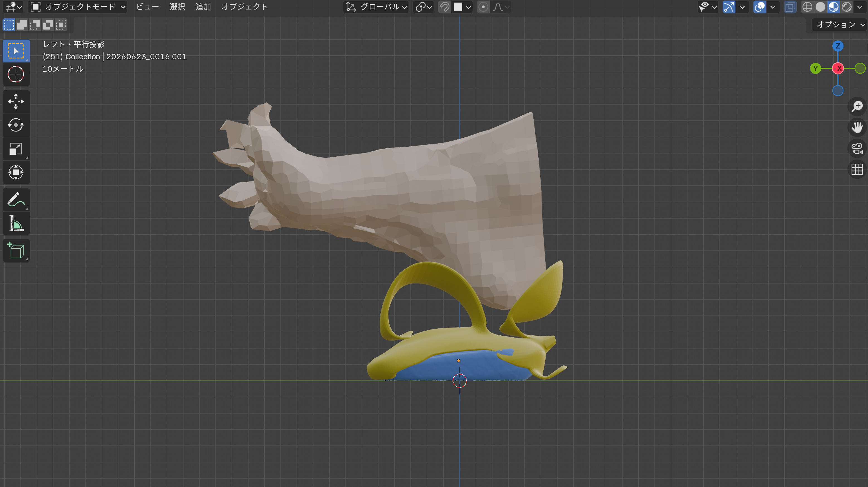Viewport: 868px width, 487px height.
Task: Toggle proportional editing
Action: coord(483,7)
